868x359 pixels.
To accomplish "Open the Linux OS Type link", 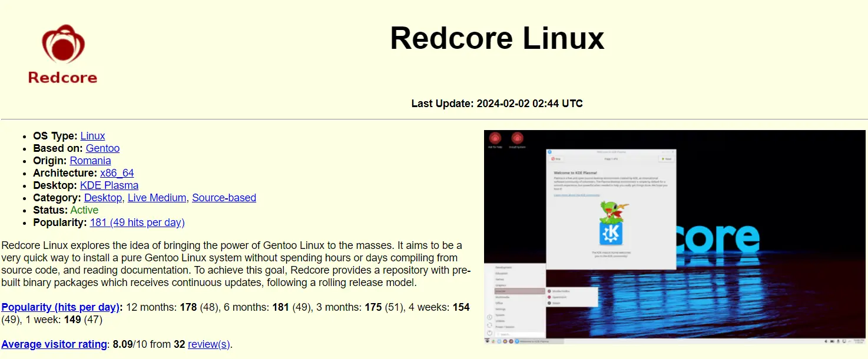I will [x=92, y=136].
